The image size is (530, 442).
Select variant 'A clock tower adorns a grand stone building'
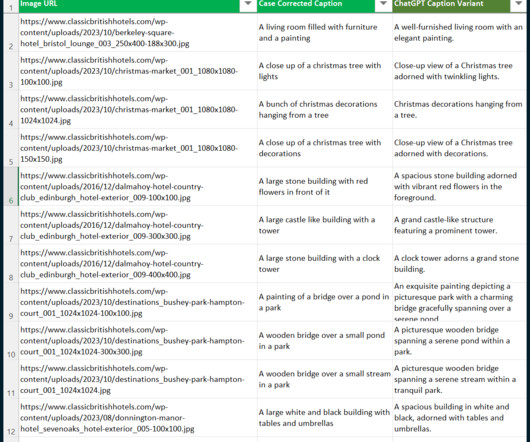pyautogui.click(x=459, y=264)
